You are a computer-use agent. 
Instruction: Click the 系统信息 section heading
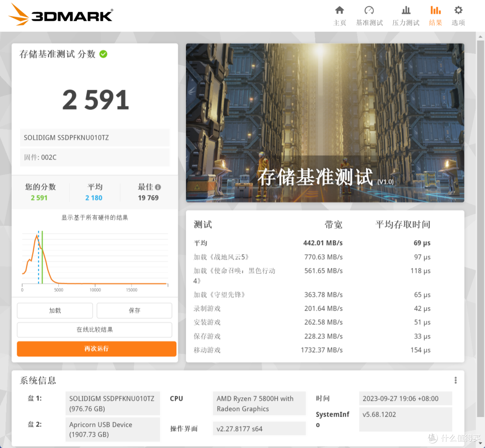tap(38, 380)
